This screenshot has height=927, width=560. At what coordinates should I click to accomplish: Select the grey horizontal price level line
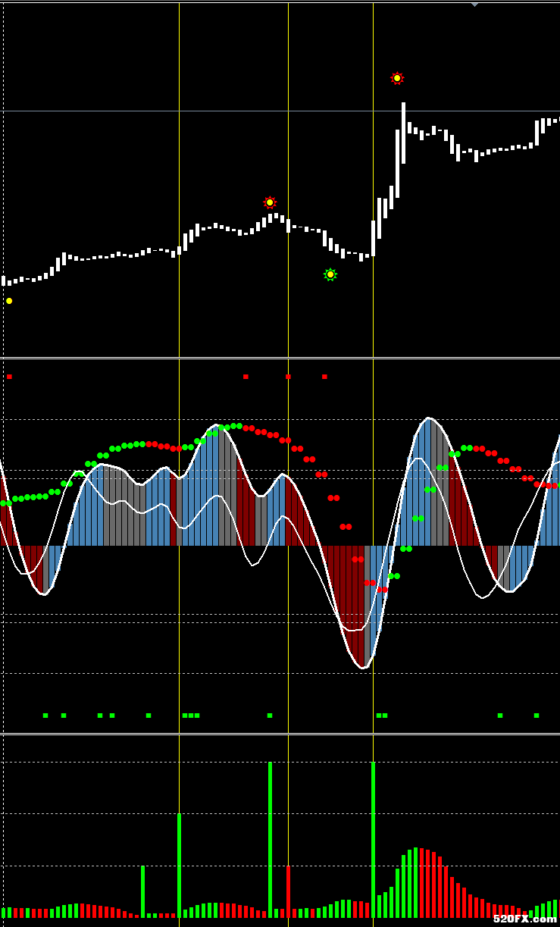tap(280, 111)
